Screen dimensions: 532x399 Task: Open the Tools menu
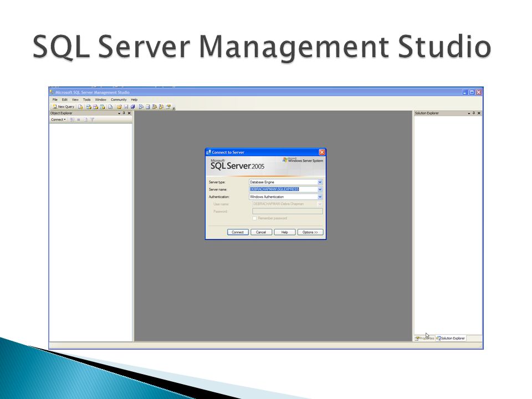point(87,100)
